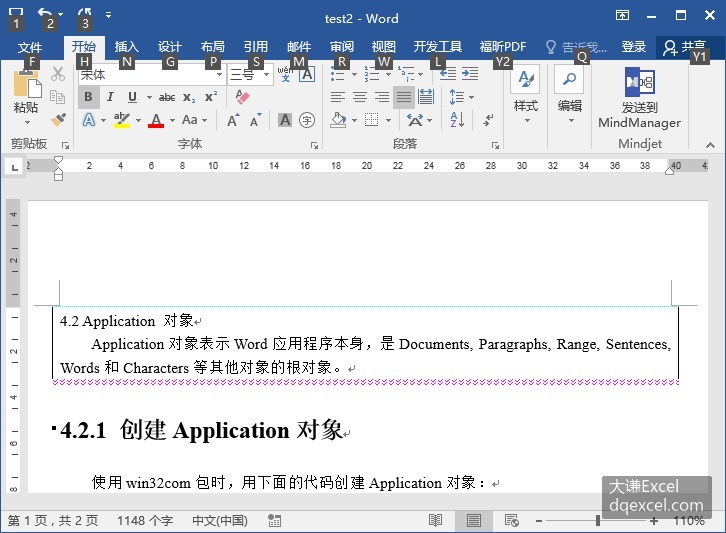Select the Format Painter brush
Image resolution: width=726 pixels, height=533 pixels.
click(x=58, y=120)
